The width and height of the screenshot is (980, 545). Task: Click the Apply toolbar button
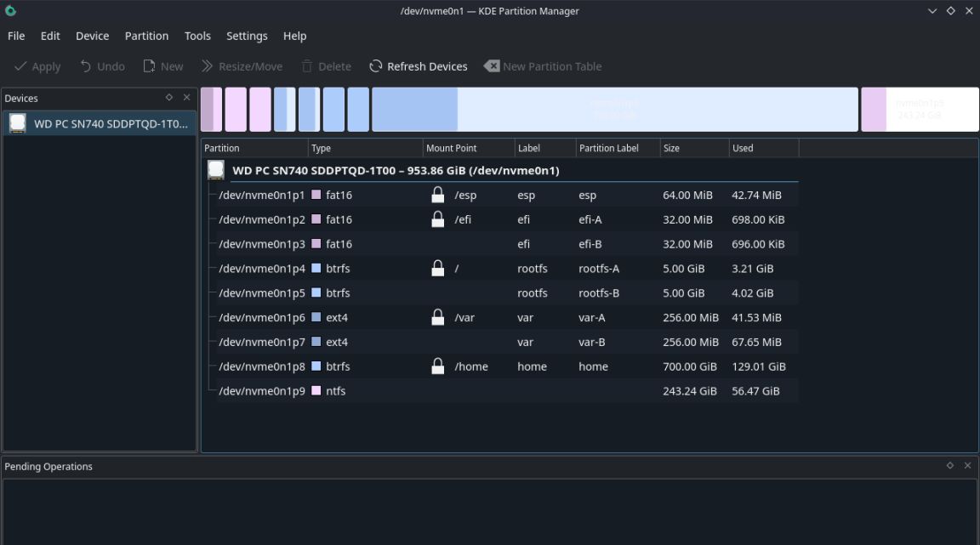click(x=37, y=66)
